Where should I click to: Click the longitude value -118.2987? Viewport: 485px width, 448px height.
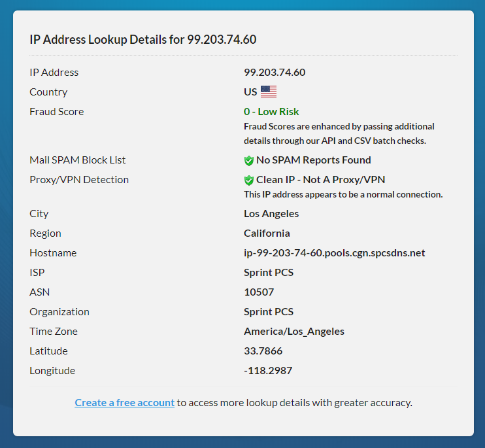coord(268,371)
